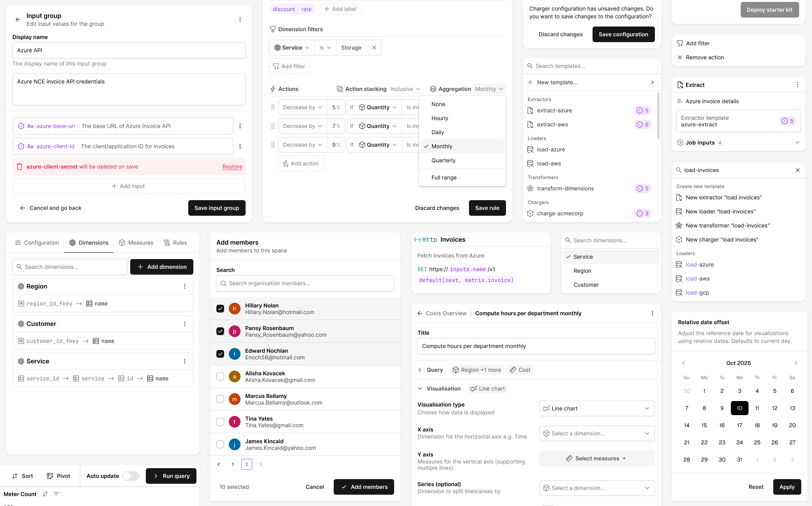The height and width of the screenshot is (506, 812).
Task: Open the azure-base-url row options menu
Action: (240, 126)
